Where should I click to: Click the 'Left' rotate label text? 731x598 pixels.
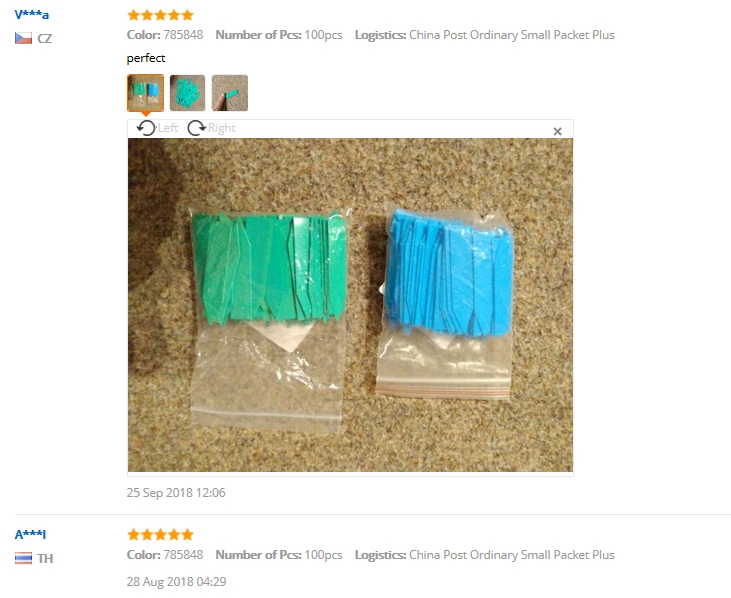[167, 128]
